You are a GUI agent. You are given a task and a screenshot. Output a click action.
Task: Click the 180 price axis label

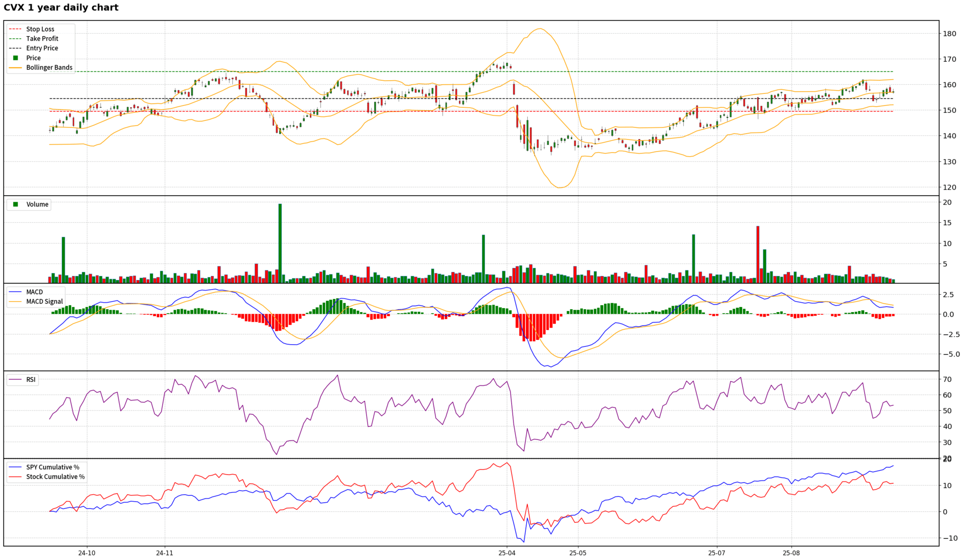click(x=949, y=34)
